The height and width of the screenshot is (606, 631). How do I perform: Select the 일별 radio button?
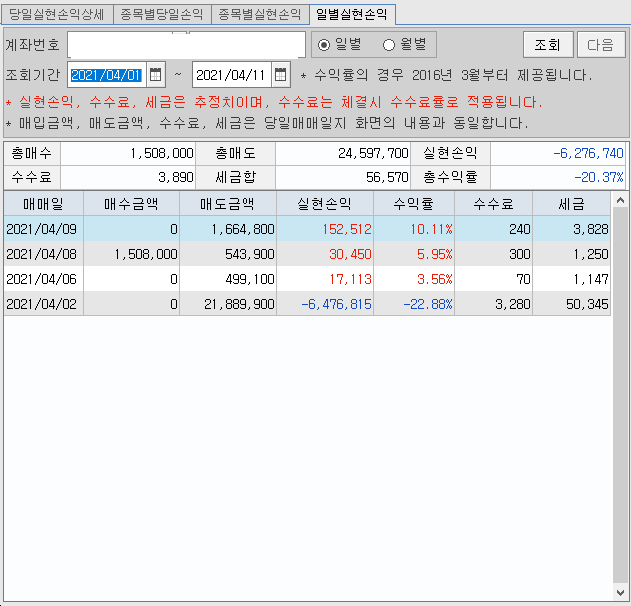point(324,45)
